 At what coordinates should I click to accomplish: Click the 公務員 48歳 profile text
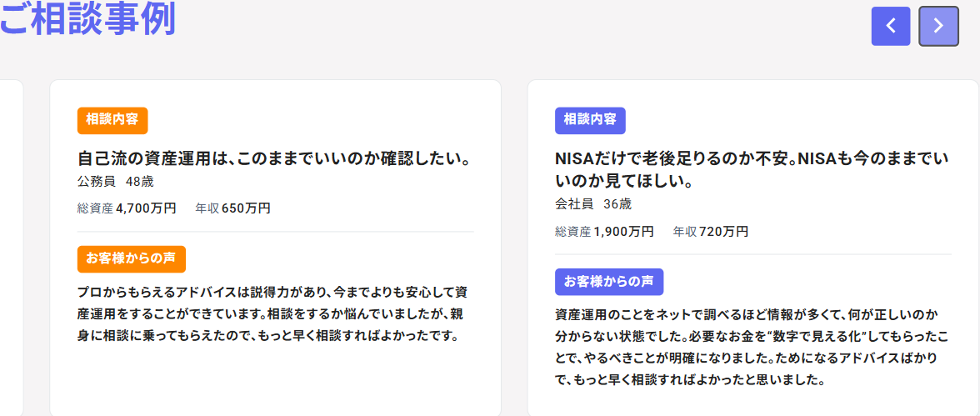point(115,181)
